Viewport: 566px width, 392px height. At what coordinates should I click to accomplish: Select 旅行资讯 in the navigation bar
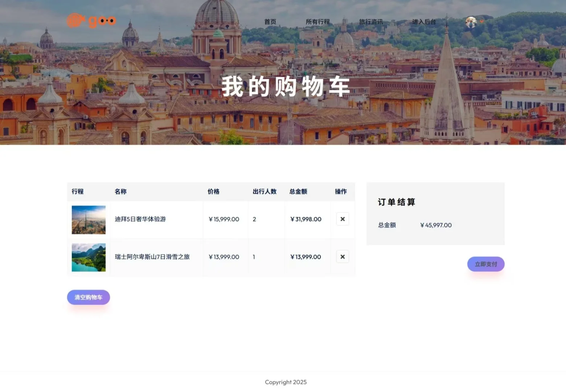point(371,21)
